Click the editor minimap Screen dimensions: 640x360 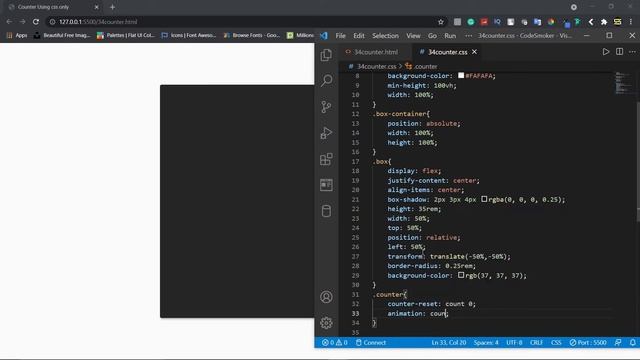coord(623,82)
